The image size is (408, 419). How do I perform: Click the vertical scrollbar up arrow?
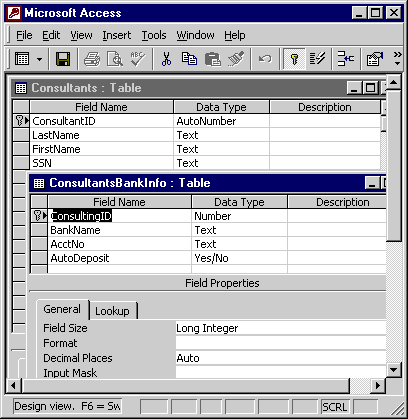(x=394, y=82)
